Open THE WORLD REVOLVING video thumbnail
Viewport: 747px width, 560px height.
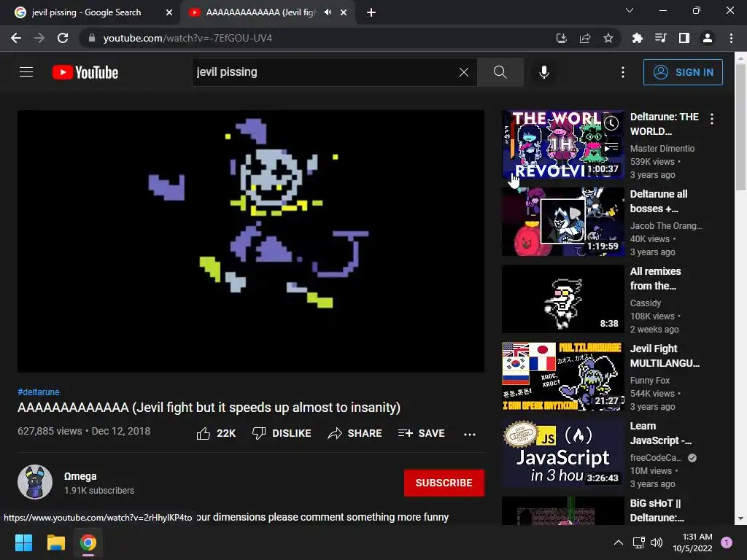click(x=563, y=144)
